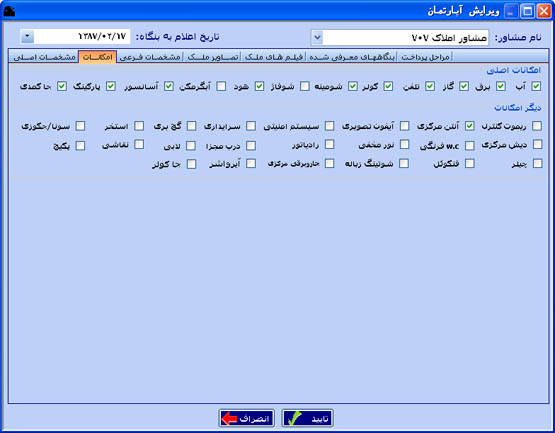Uncheck the آب checkbox

point(536,86)
